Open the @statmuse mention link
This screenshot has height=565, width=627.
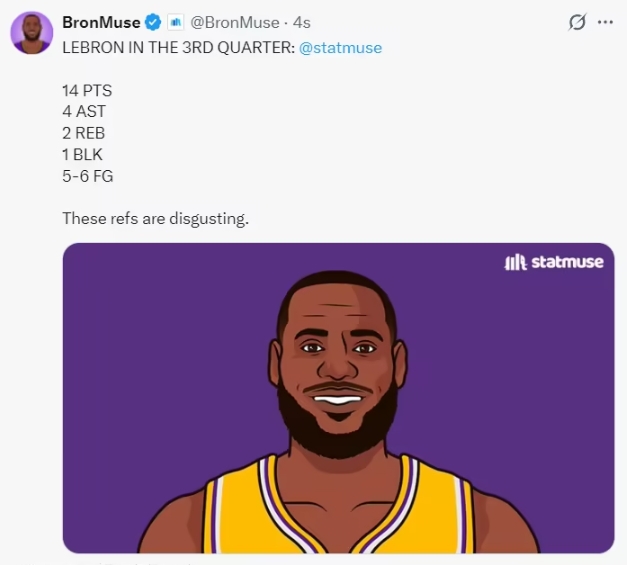click(x=340, y=47)
